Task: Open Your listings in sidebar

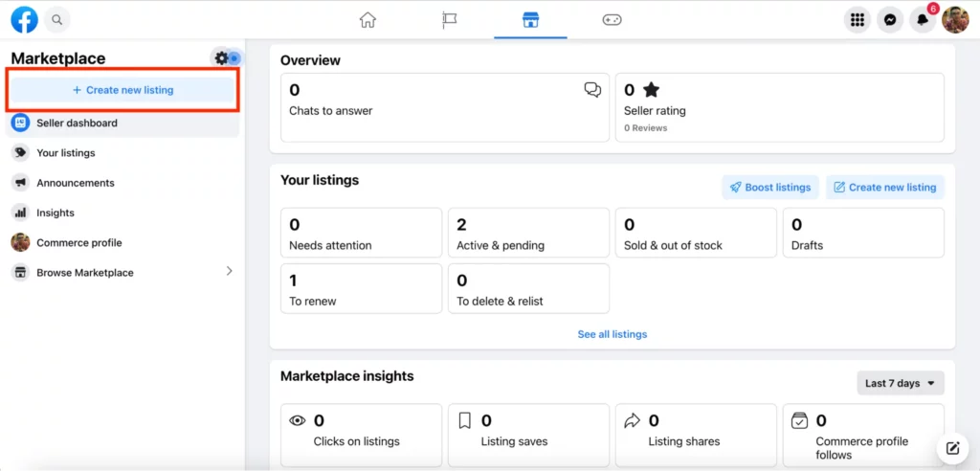Action: coord(123,152)
